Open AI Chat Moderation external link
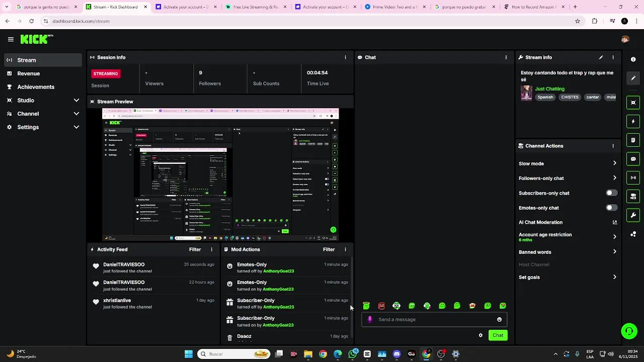644x362 pixels. pyautogui.click(x=615, y=222)
